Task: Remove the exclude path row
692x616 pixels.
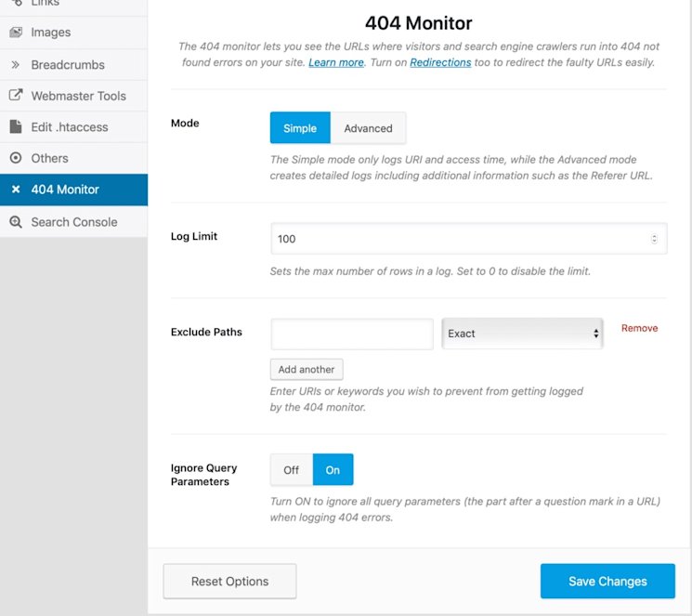Action: pyautogui.click(x=639, y=328)
